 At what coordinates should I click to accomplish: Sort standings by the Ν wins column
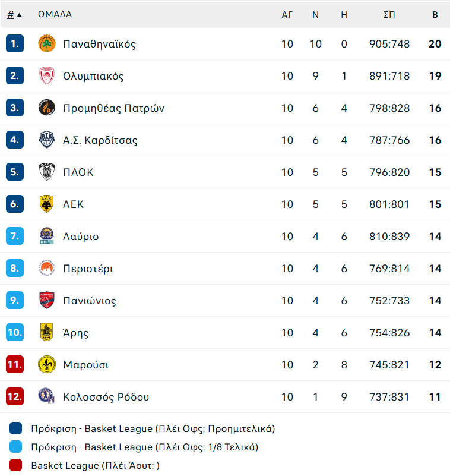(x=315, y=15)
